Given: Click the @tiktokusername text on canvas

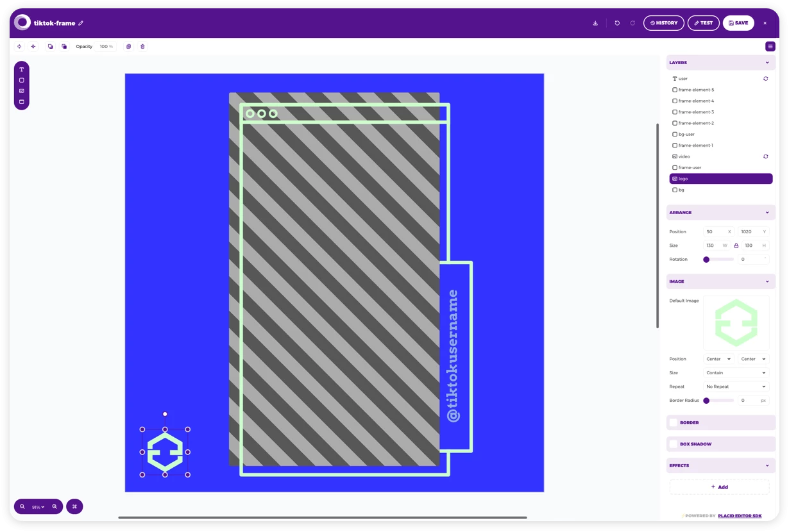Looking at the screenshot, I should pos(453,356).
